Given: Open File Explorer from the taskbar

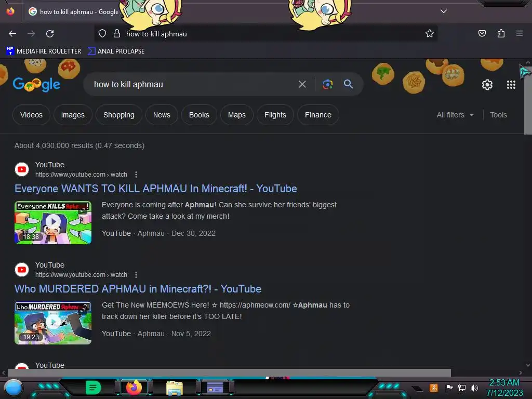Looking at the screenshot, I should [x=175, y=388].
